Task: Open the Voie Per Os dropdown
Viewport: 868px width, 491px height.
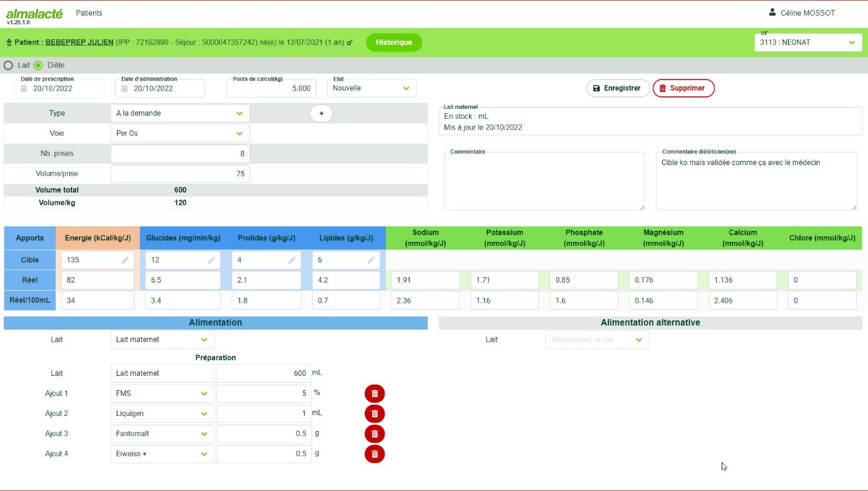Action: coord(180,133)
